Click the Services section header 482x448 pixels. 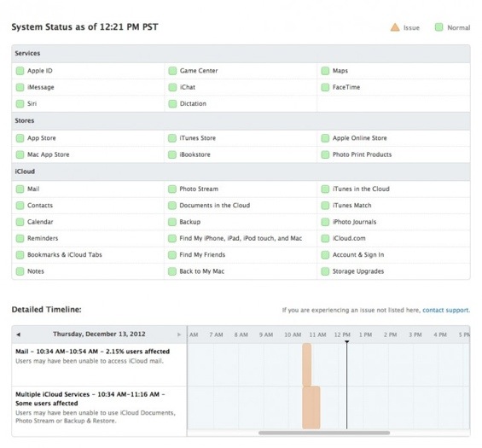(241, 54)
